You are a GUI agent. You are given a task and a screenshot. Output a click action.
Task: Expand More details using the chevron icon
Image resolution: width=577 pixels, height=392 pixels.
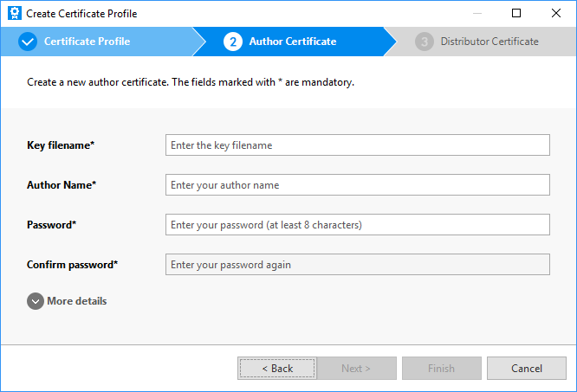36,301
